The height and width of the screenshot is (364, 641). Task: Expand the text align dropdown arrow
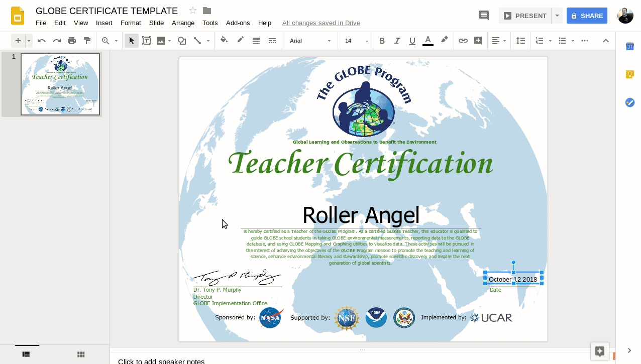(504, 41)
